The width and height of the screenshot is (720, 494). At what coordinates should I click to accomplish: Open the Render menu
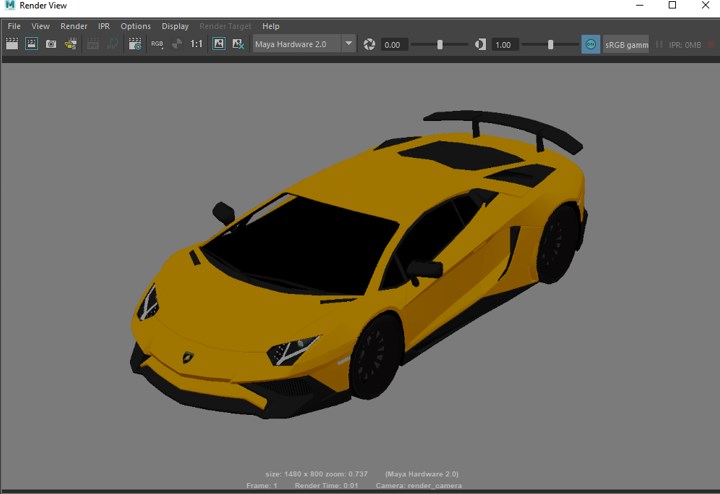(73, 26)
